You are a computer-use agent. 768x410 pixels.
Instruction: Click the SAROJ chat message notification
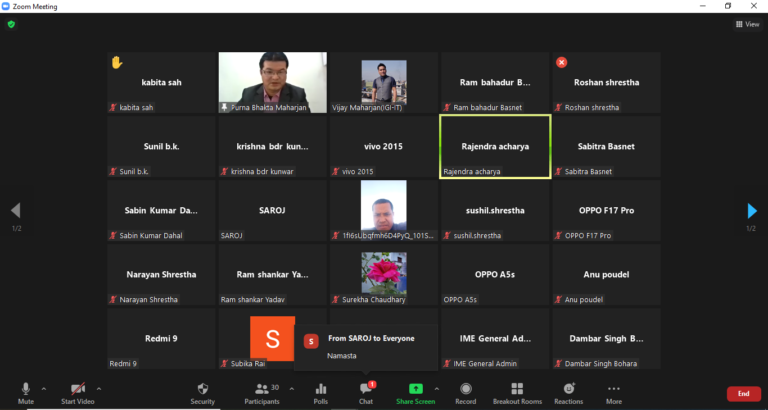[365, 347]
